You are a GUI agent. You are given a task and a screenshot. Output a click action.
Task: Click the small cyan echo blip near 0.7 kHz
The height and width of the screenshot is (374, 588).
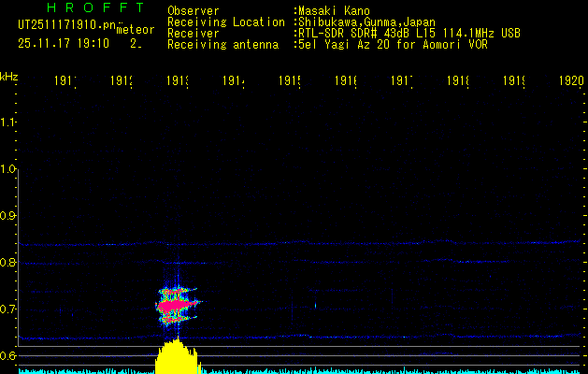tap(315, 306)
